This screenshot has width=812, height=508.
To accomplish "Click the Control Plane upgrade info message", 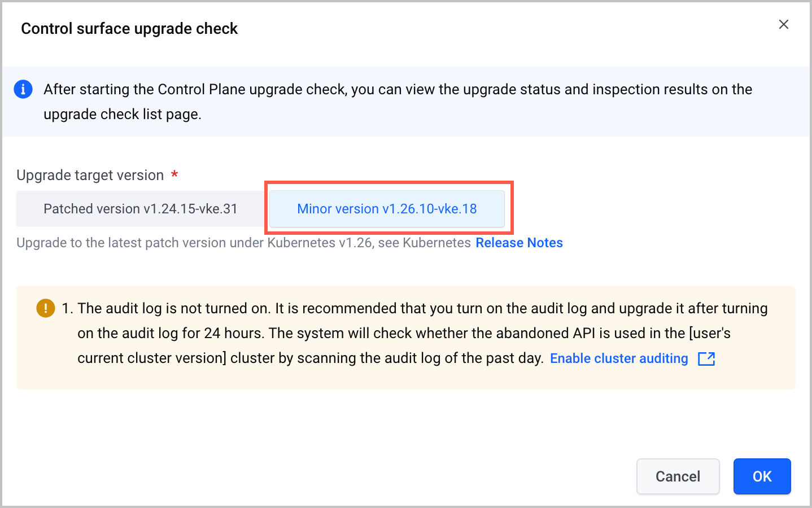I will 398,102.
